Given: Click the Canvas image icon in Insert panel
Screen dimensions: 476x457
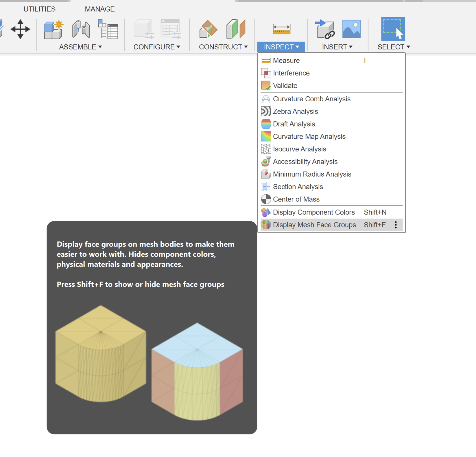Looking at the screenshot, I should click(x=351, y=29).
